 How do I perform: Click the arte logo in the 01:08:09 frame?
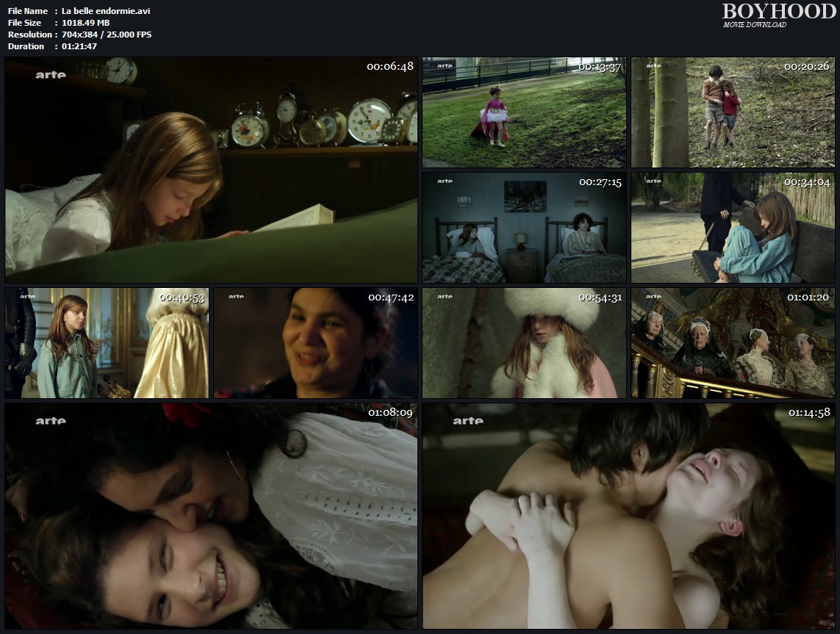pyautogui.click(x=51, y=421)
